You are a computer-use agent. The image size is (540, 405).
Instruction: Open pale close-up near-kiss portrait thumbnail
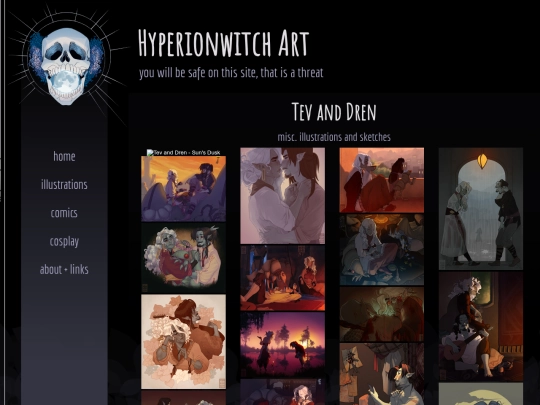282,196
